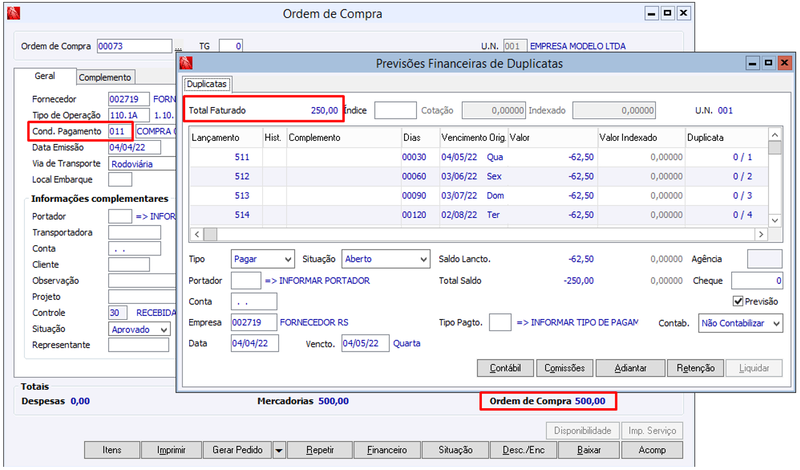Click the Previsões Financeiras dialog app icon
The width and height of the screenshot is (800, 470).
pyautogui.click(x=186, y=63)
